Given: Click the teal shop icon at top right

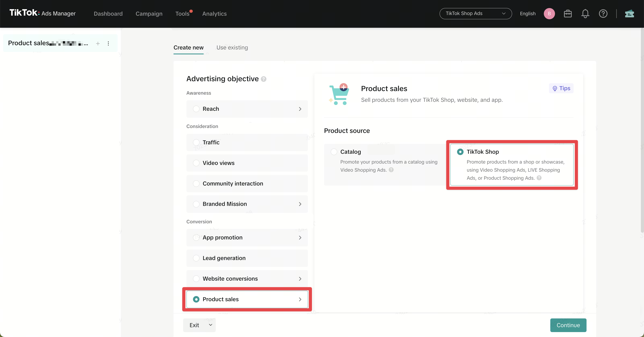Looking at the screenshot, I should [629, 13].
